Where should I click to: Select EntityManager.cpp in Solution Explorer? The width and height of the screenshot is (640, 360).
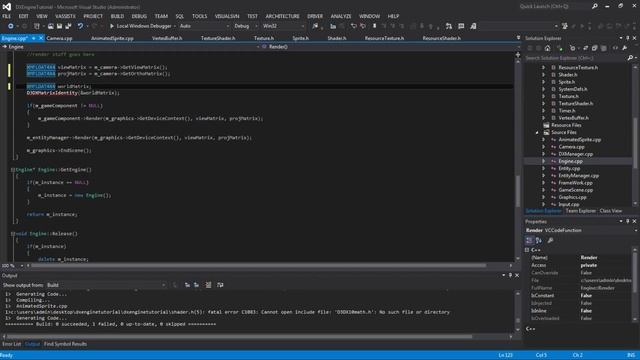pyautogui.click(x=578, y=176)
